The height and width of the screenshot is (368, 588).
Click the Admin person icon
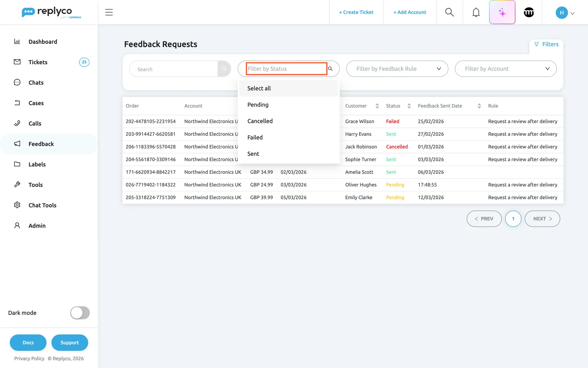pos(17,225)
